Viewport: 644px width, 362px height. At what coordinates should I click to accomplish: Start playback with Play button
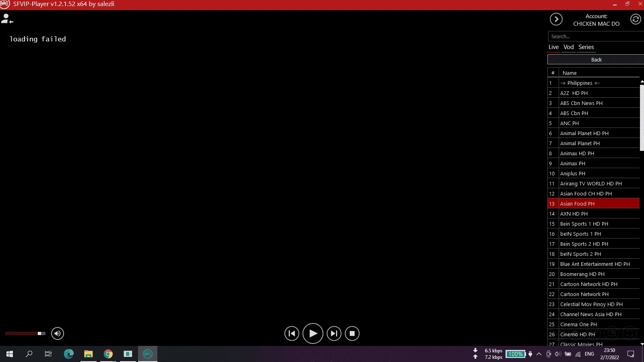313,333
